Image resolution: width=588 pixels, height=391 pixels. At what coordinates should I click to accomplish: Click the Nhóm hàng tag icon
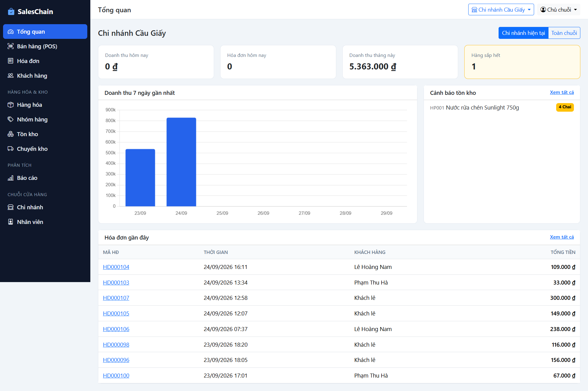(x=11, y=119)
